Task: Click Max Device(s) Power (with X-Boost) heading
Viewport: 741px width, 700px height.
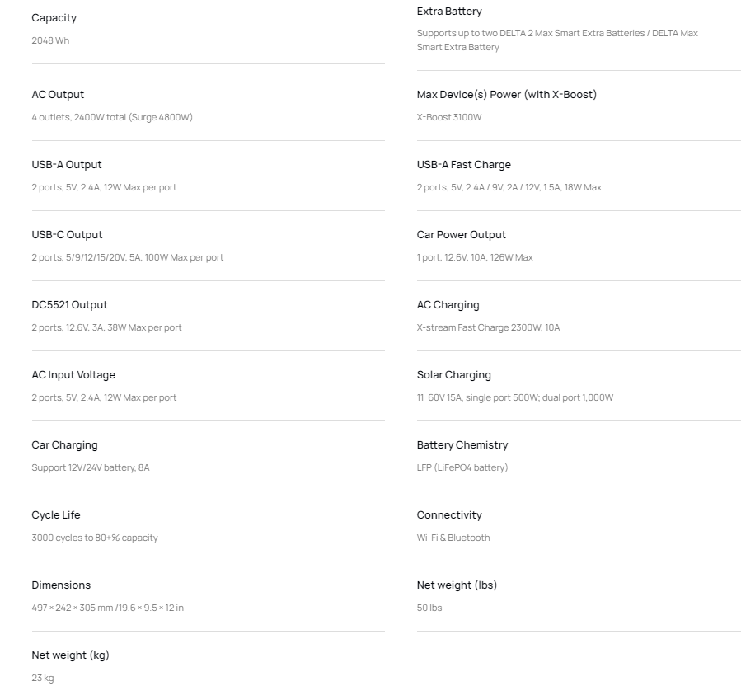Action: (507, 95)
